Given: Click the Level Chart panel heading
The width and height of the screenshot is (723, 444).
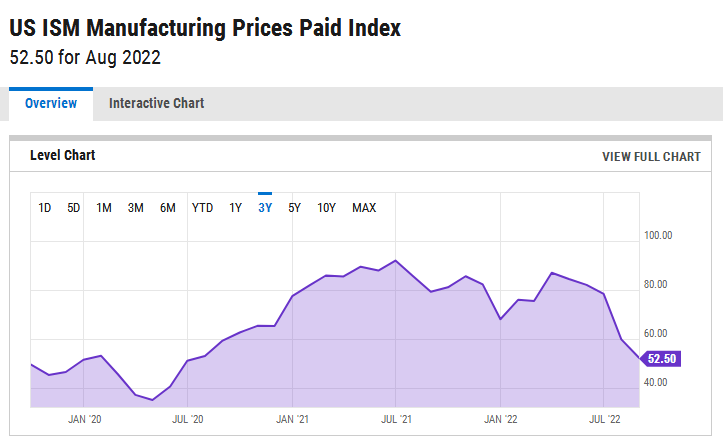Looking at the screenshot, I should (x=62, y=156).
